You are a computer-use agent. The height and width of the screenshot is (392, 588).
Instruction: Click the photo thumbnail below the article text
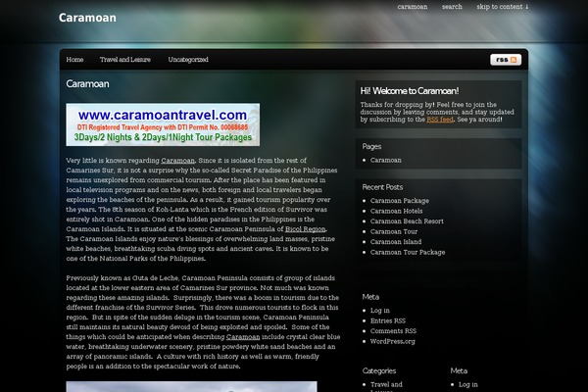click(x=191, y=387)
